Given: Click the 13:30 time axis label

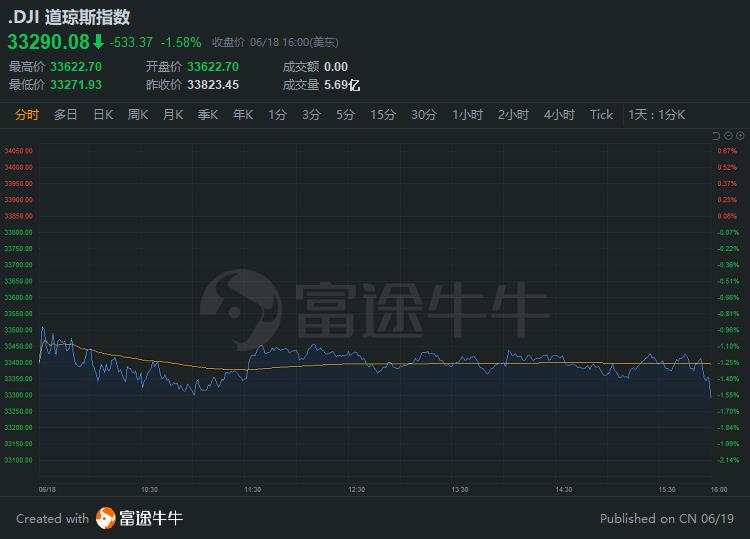Looking at the screenshot, I should (x=460, y=490).
